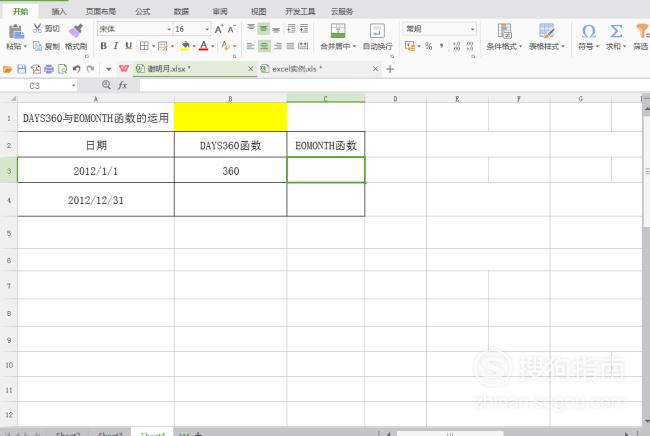Apply cell borders with the borders icon

[x=143, y=46]
